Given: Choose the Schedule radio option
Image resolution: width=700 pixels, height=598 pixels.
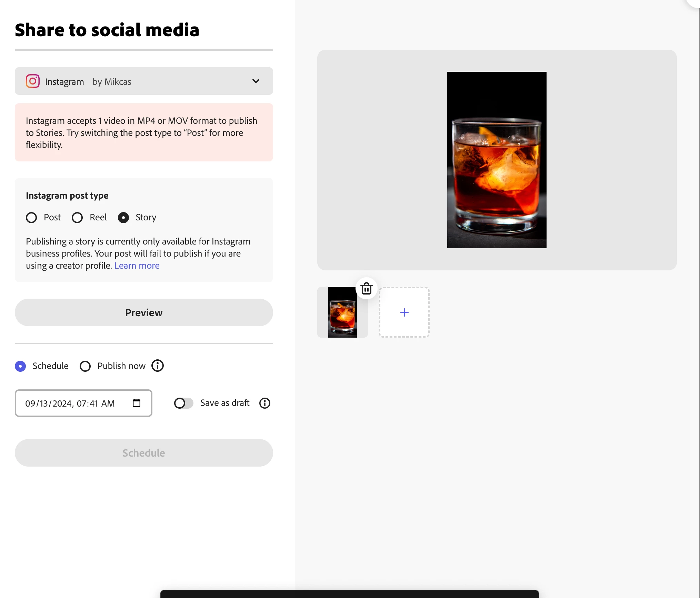Looking at the screenshot, I should coord(20,366).
